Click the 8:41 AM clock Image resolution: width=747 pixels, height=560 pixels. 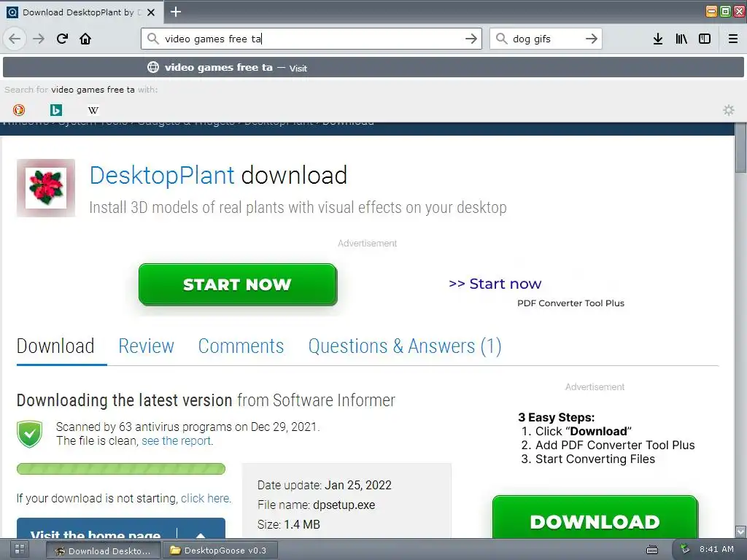click(716, 549)
